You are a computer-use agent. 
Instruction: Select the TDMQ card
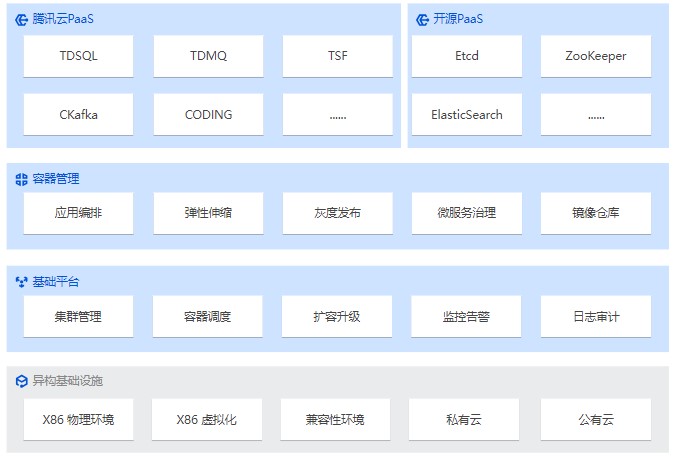tap(208, 56)
